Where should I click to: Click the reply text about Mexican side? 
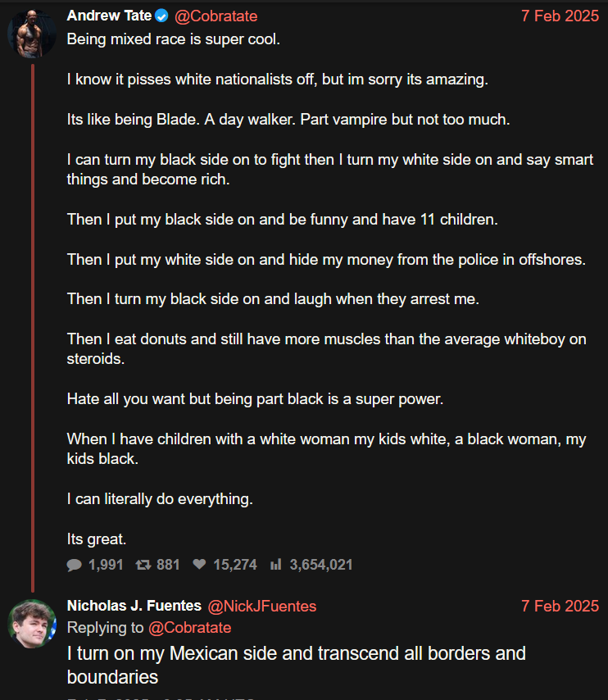(x=296, y=666)
